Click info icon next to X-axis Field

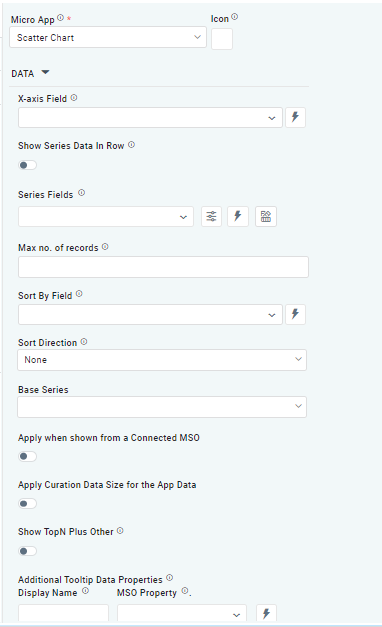point(74,98)
